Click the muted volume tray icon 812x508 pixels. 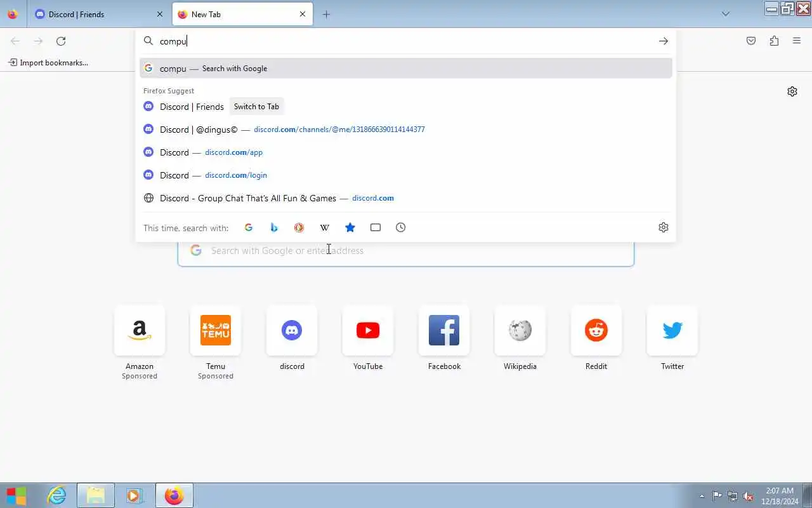(748, 496)
